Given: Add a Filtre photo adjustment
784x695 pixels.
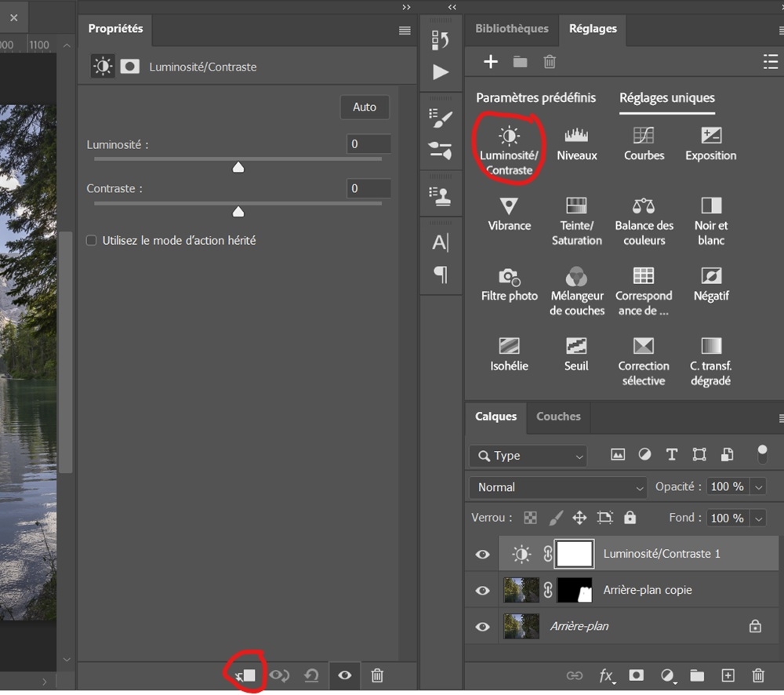Looking at the screenshot, I should tap(509, 285).
